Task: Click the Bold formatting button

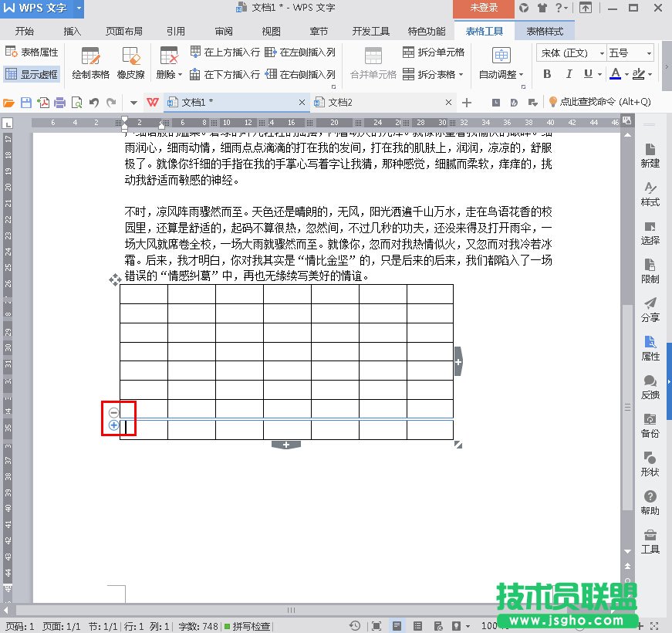Action: coord(547,74)
